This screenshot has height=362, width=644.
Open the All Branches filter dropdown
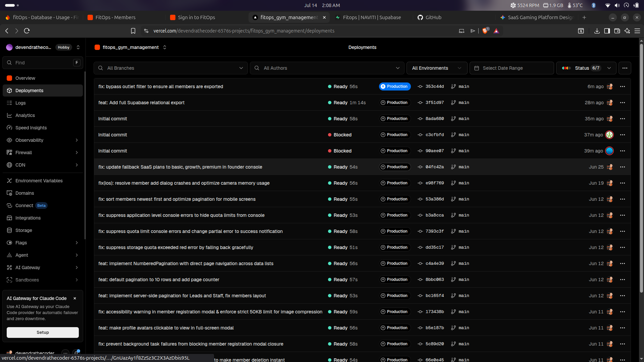(171, 68)
